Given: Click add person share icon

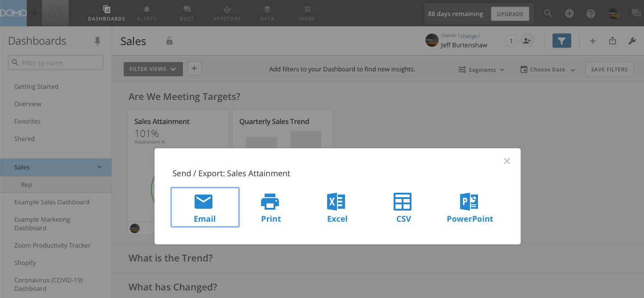Looking at the screenshot, I should (x=528, y=41).
